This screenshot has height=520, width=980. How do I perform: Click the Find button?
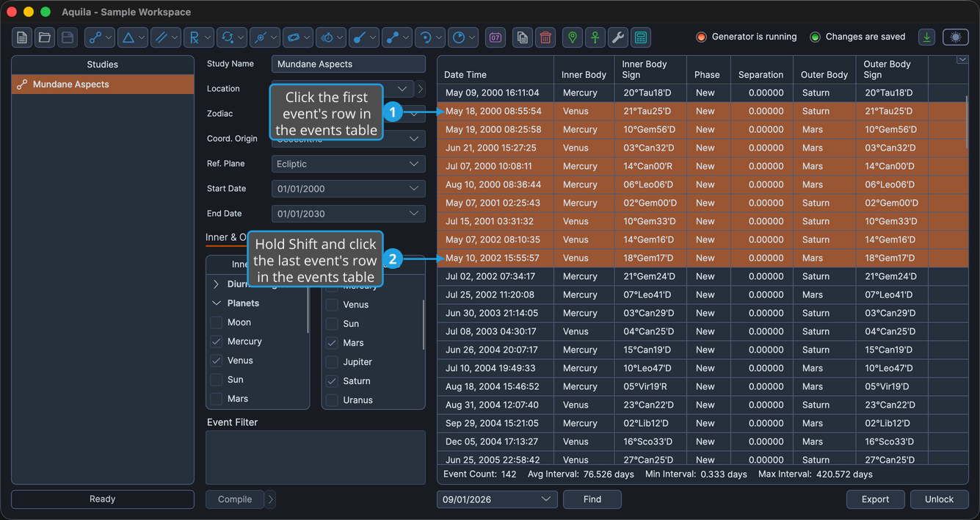pyautogui.click(x=592, y=499)
